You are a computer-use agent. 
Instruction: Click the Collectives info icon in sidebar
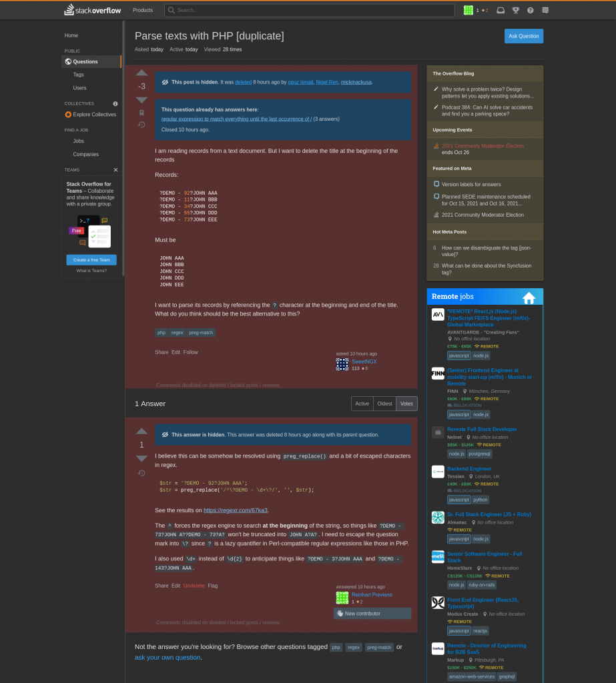tap(115, 103)
